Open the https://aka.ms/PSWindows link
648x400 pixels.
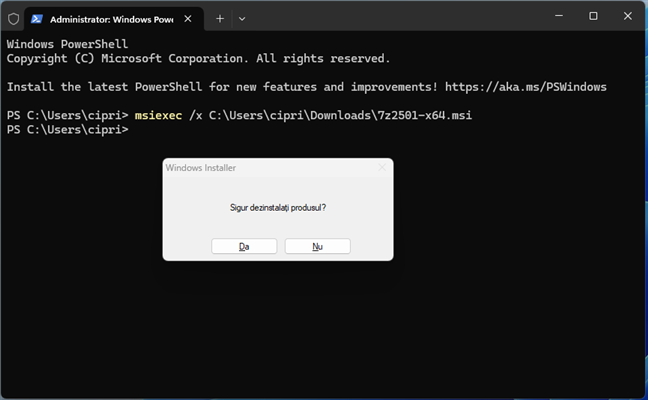click(x=526, y=87)
